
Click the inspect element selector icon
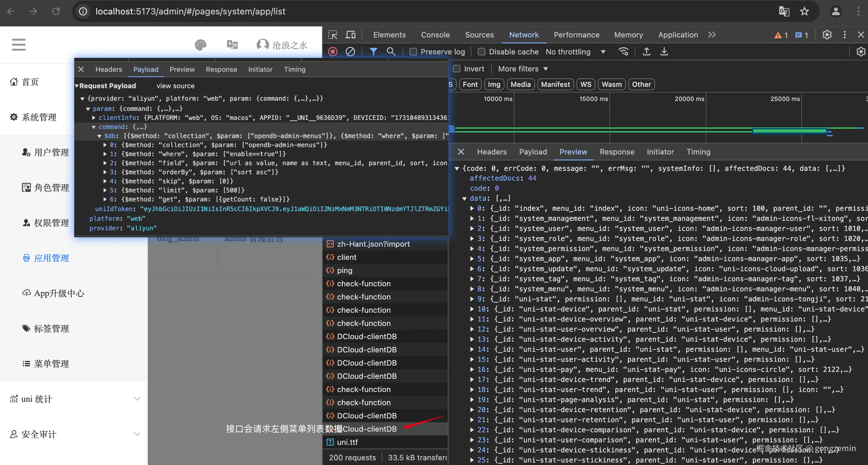pos(333,35)
